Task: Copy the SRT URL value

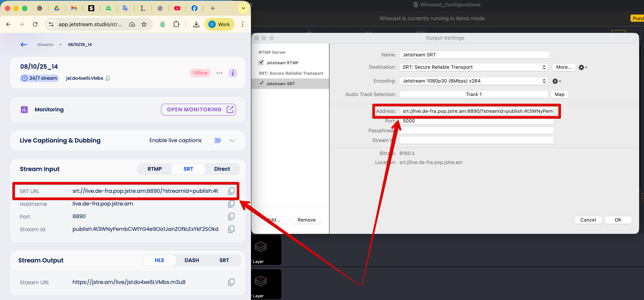Action: point(231,191)
